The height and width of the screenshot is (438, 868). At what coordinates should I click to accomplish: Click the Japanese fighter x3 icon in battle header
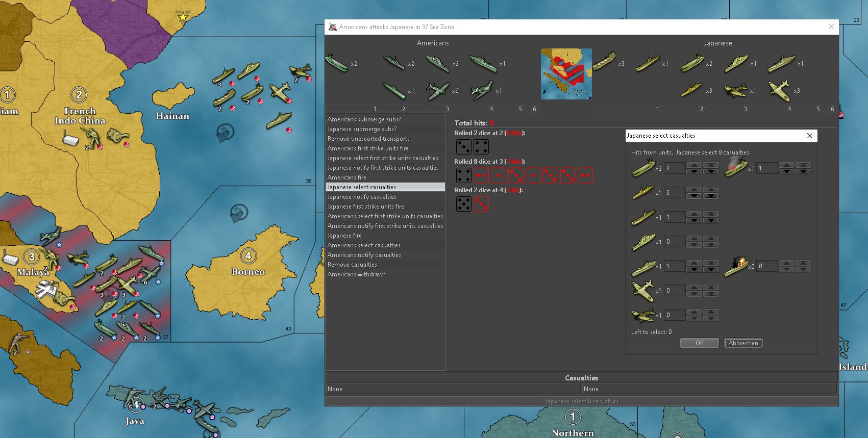(780, 90)
